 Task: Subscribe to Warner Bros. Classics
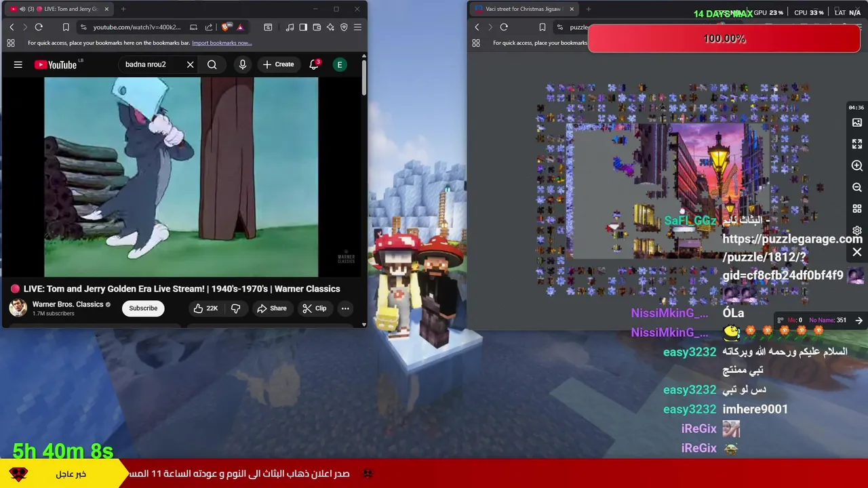[143, 308]
